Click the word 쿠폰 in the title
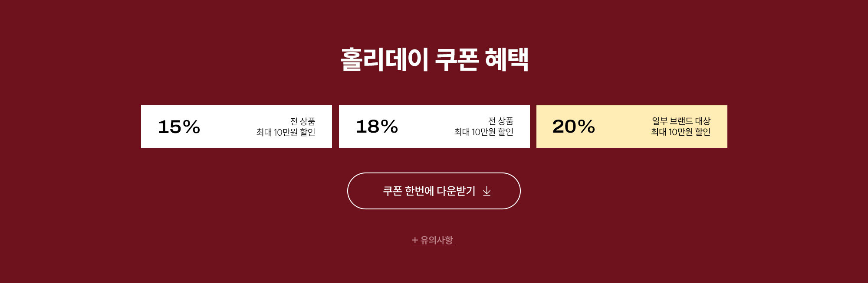This screenshot has height=283, width=868. (x=456, y=59)
